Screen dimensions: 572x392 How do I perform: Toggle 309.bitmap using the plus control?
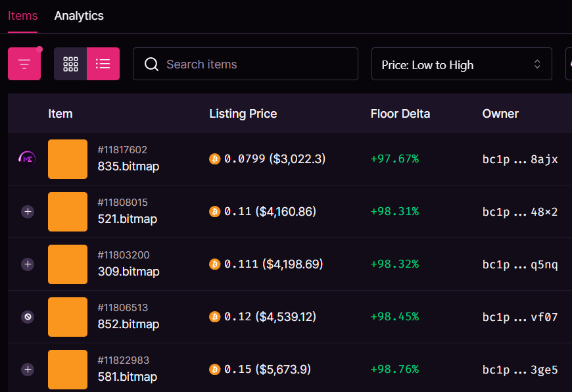click(x=27, y=264)
